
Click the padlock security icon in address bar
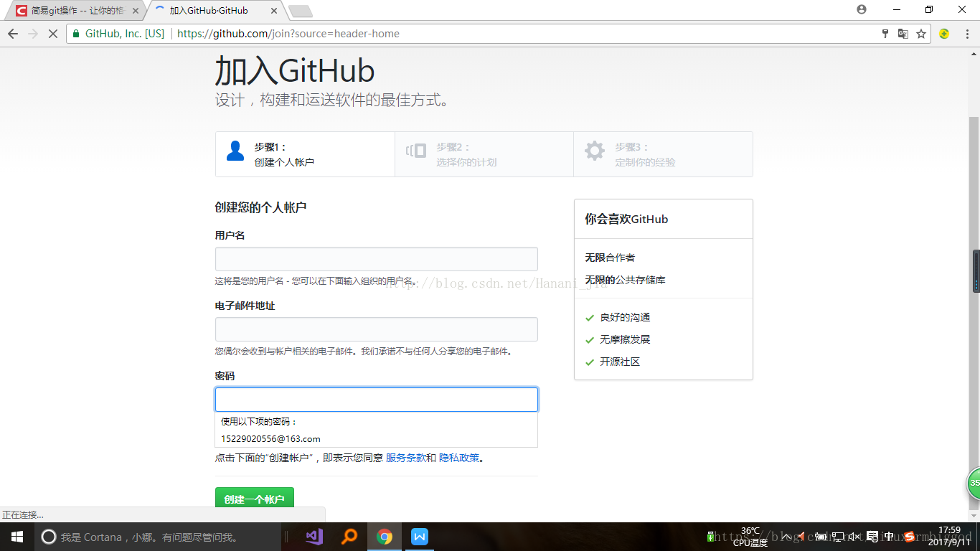[75, 33]
